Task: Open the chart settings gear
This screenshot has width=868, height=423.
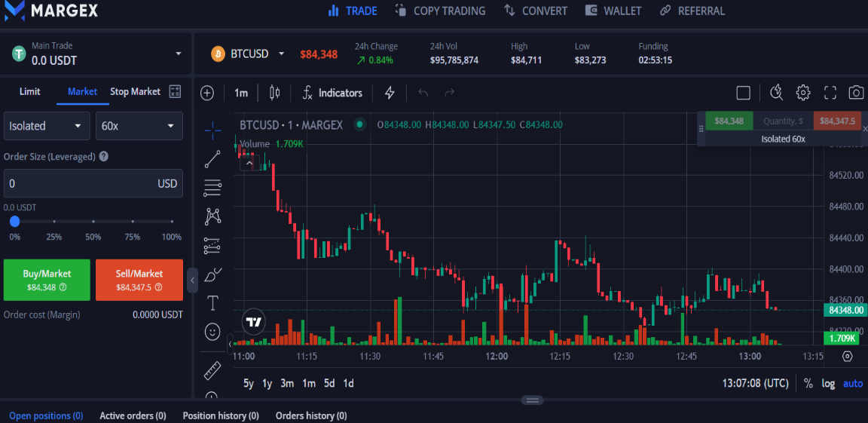Action: click(x=803, y=93)
